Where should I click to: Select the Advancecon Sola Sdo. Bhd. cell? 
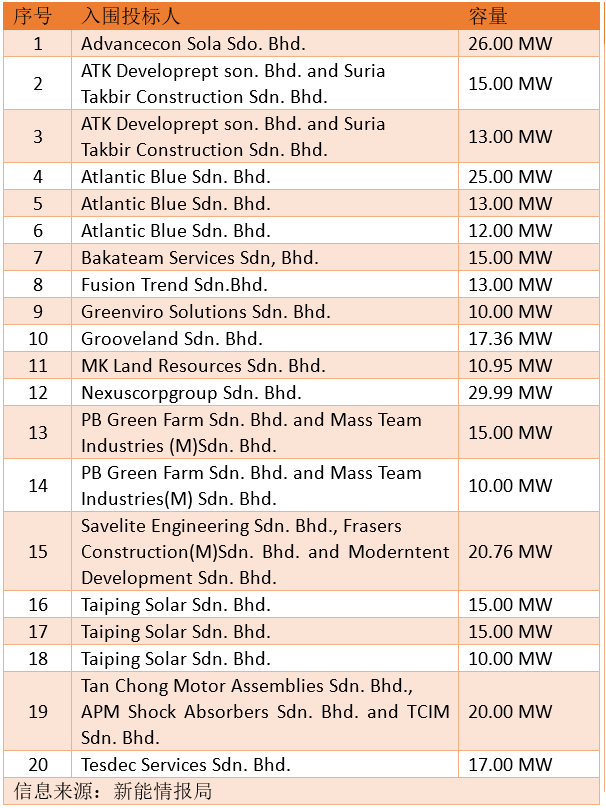tap(193, 44)
